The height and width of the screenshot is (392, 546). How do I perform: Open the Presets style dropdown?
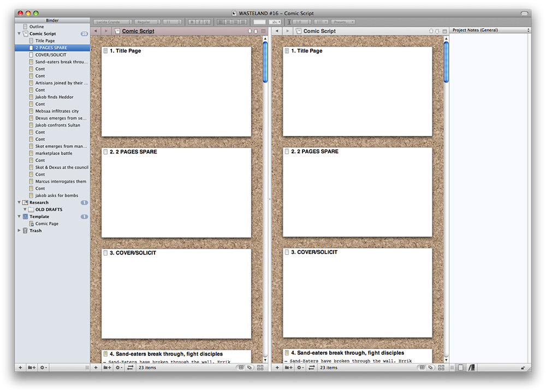[343, 22]
